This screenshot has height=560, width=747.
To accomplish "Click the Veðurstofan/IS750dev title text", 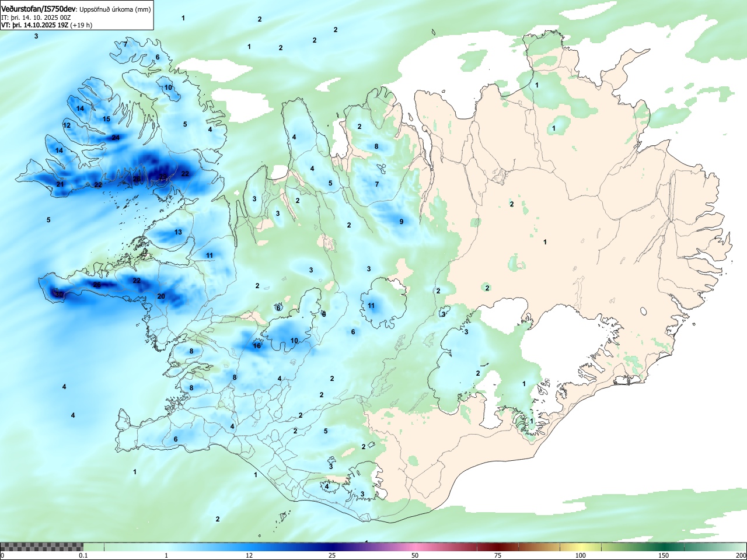I will click(39, 9).
